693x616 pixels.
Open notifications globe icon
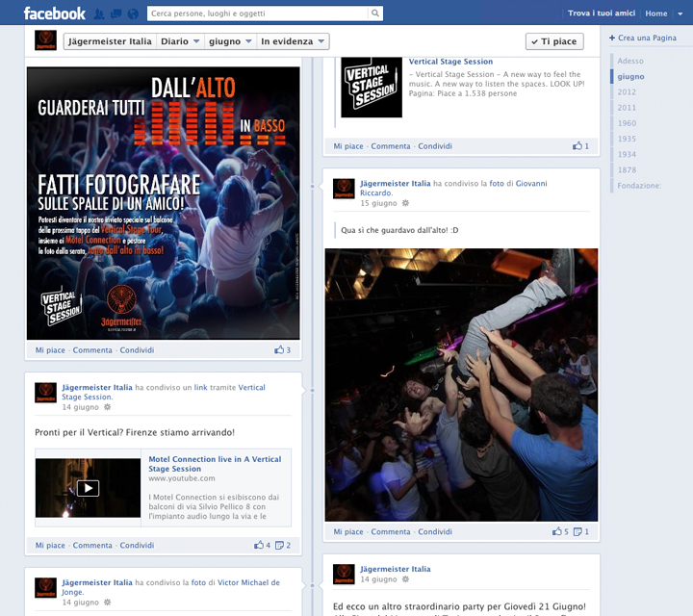click(x=133, y=14)
